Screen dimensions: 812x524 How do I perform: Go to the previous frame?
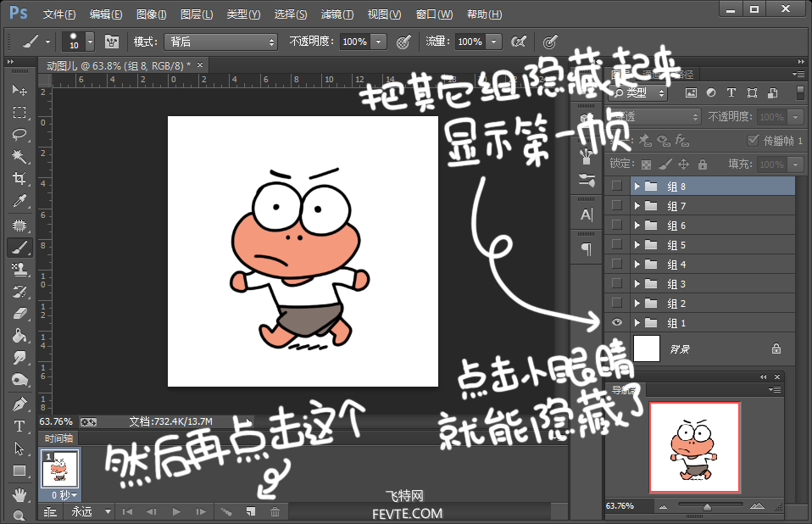click(x=152, y=511)
